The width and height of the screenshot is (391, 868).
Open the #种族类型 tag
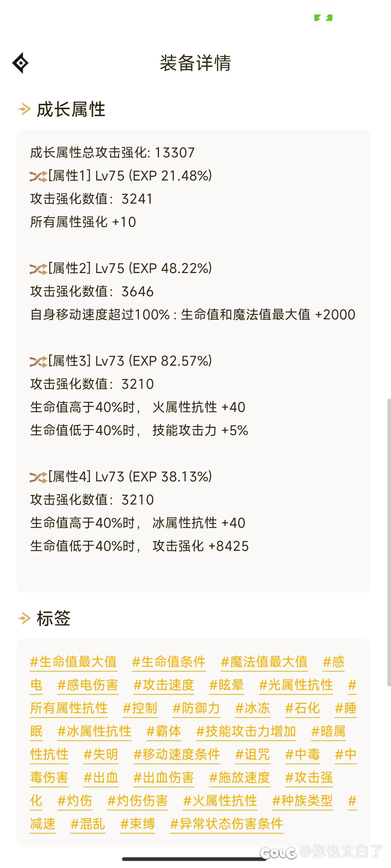tap(303, 801)
